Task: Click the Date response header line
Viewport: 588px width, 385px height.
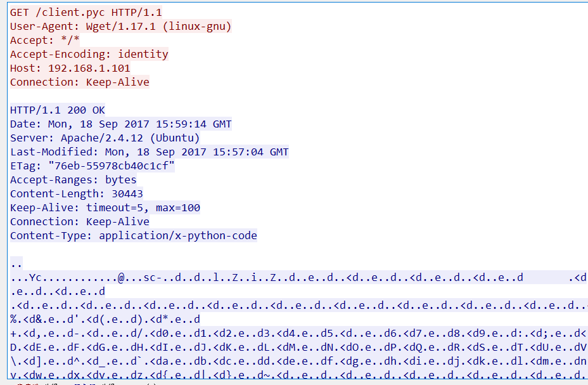Action: (x=120, y=124)
